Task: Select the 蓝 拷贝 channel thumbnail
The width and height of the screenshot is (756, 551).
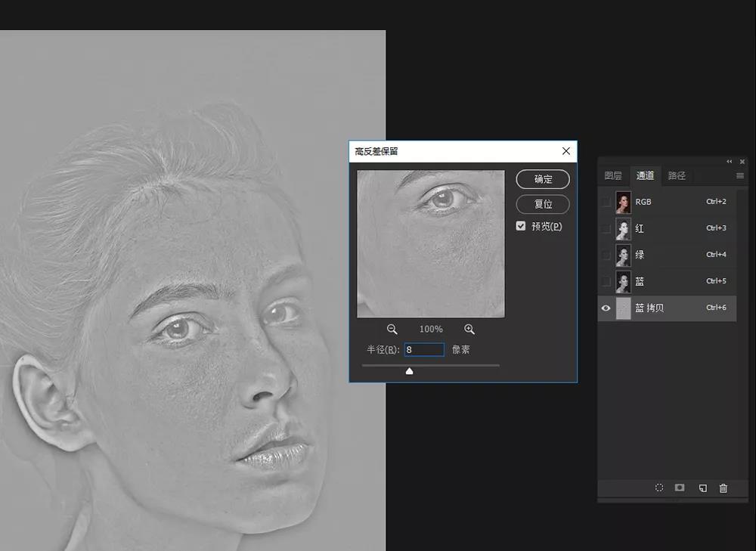Action: click(624, 308)
